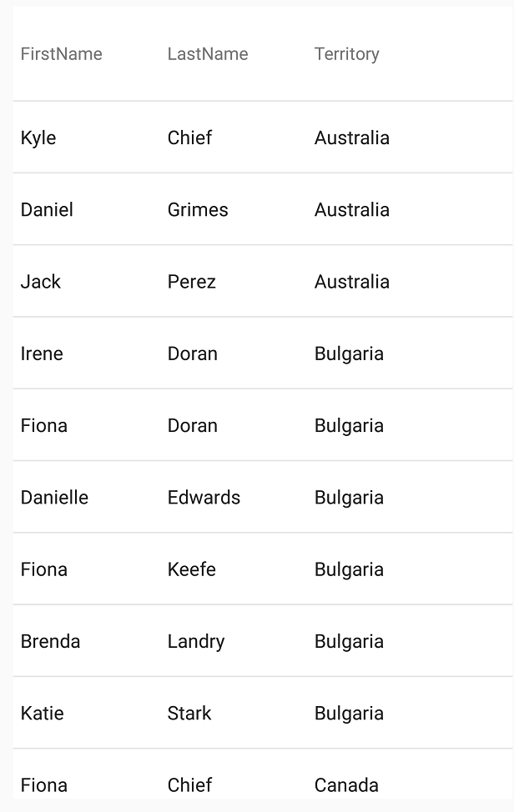Click the Australia cell in Kyle's row

point(351,138)
